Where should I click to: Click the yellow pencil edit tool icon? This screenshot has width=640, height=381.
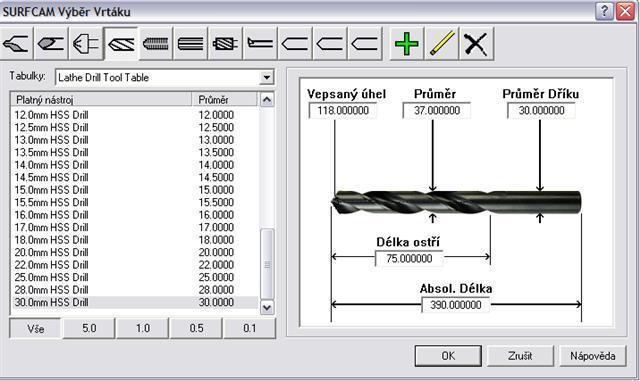(x=441, y=43)
